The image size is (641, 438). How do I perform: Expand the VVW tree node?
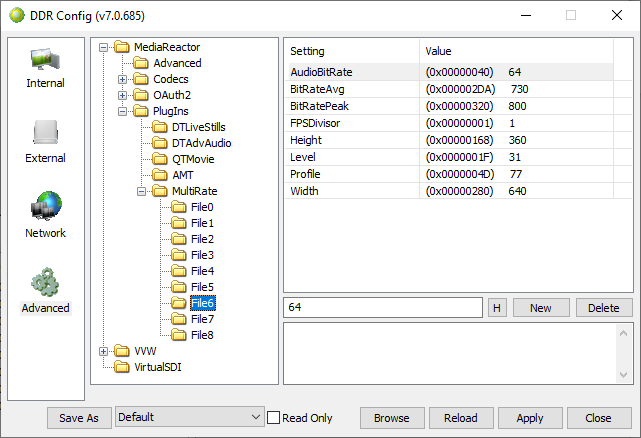tap(103, 351)
